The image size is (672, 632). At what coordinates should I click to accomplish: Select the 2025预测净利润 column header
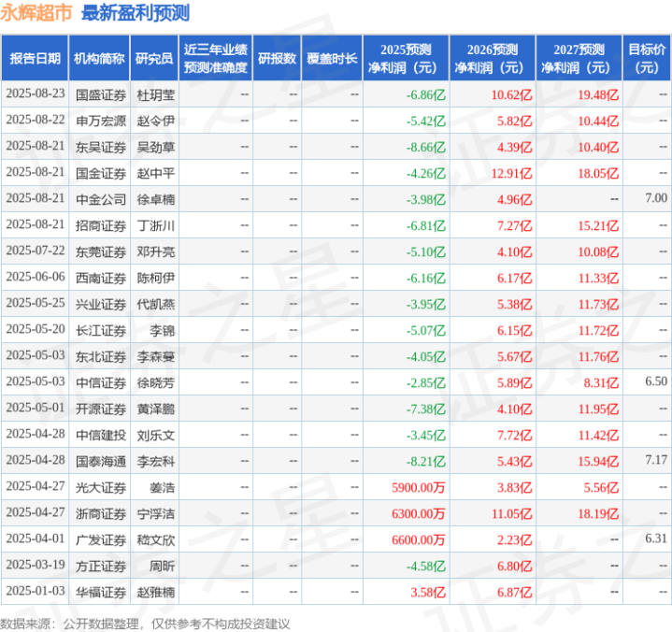point(406,59)
